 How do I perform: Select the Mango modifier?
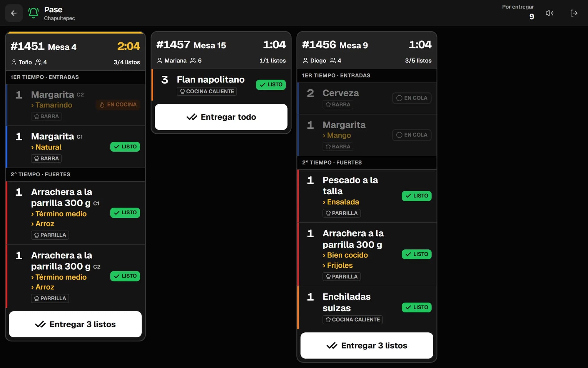click(x=337, y=135)
